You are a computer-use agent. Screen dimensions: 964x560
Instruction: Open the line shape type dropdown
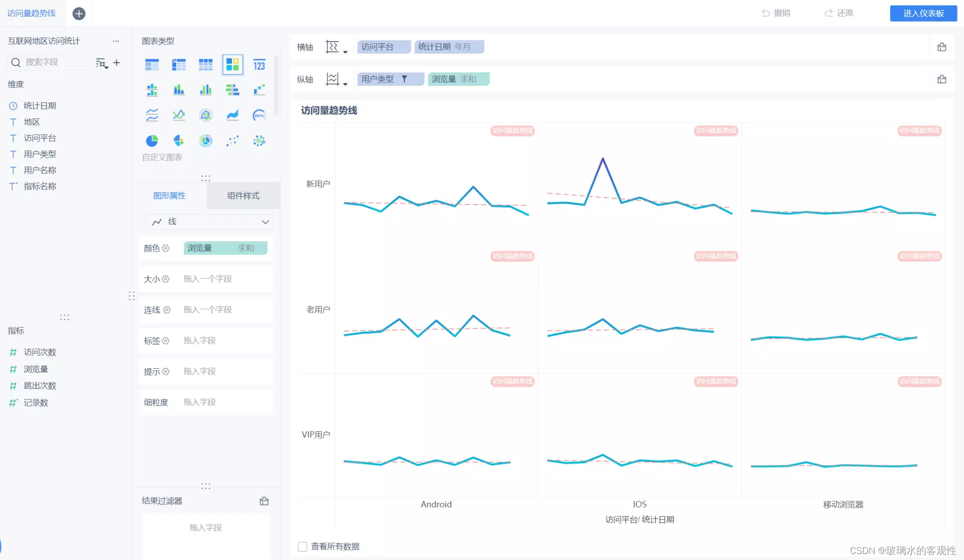tap(211, 222)
